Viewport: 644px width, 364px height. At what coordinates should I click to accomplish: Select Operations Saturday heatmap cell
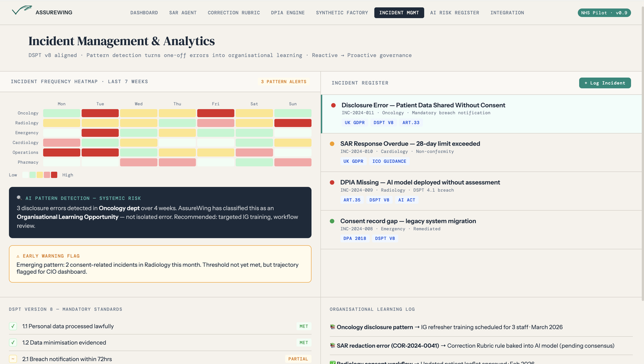pos(254,152)
